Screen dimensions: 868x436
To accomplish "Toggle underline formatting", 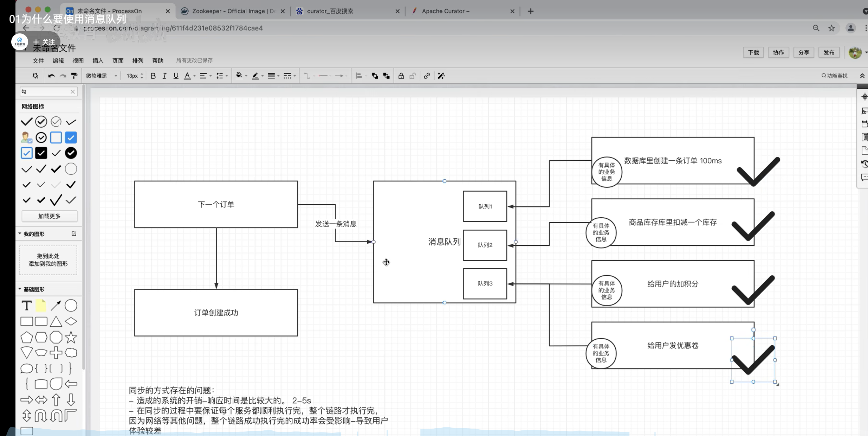I will point(176,76).
